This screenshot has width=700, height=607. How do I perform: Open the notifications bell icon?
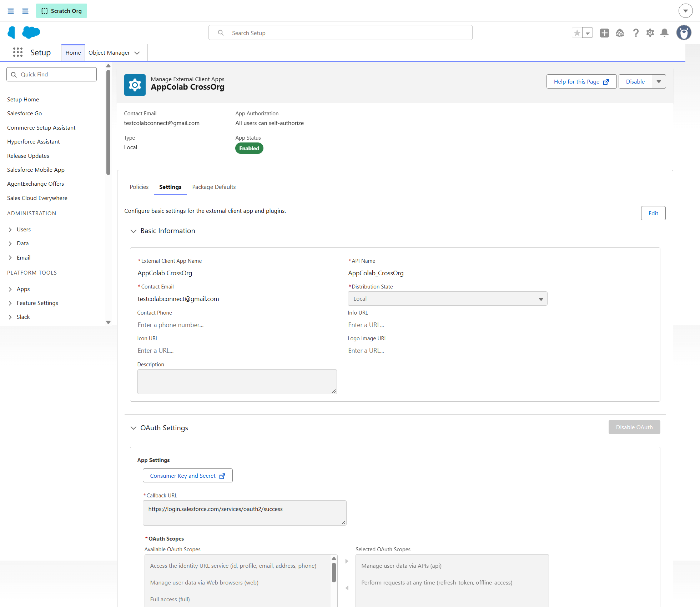click(x=665, y=33)
